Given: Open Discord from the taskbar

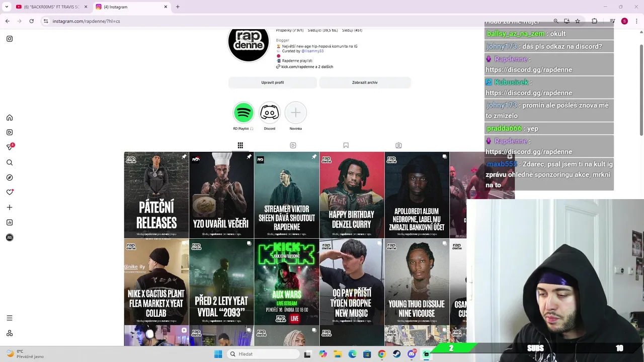Looking at the screenshot, I should click(x=412, y=354).
